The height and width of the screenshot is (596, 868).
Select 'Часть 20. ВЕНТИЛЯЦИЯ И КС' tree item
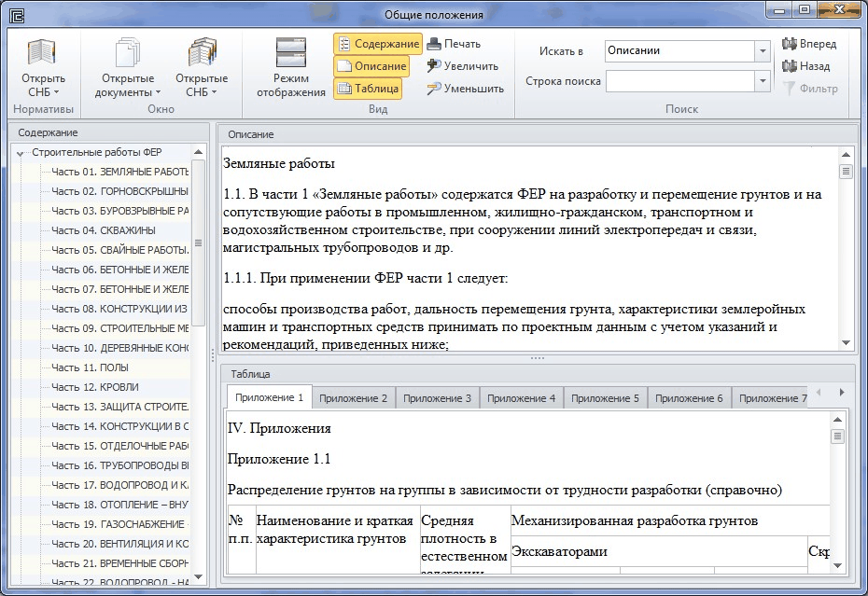(x=119, y=544)
